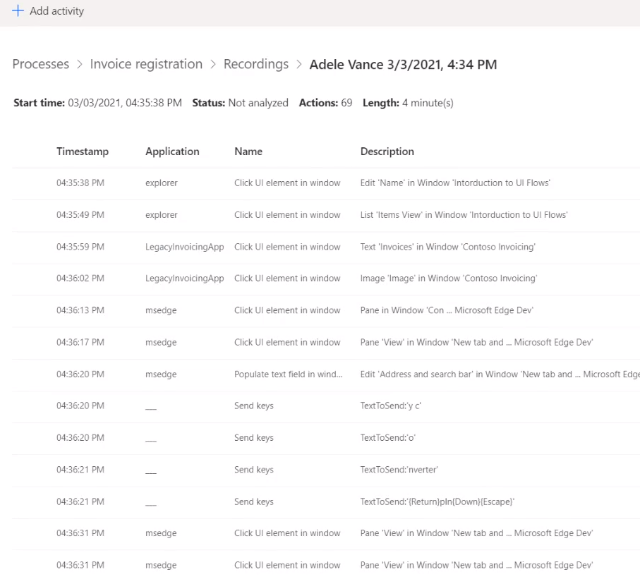Click msedge in the 04:36:13 PM row

point(161,311)
